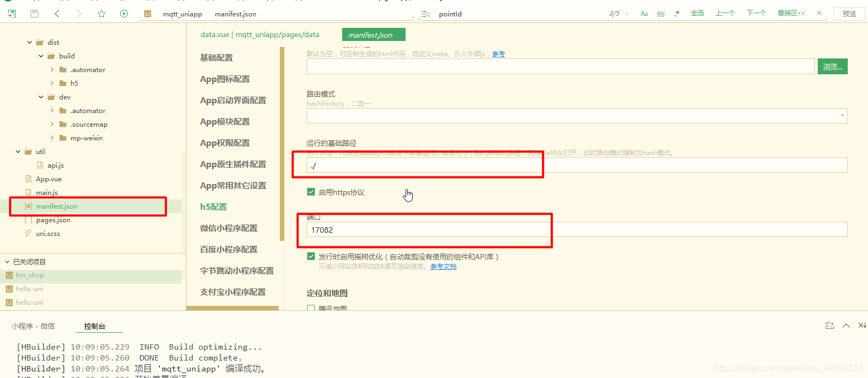Collapse the dev folder chevron

41,97
